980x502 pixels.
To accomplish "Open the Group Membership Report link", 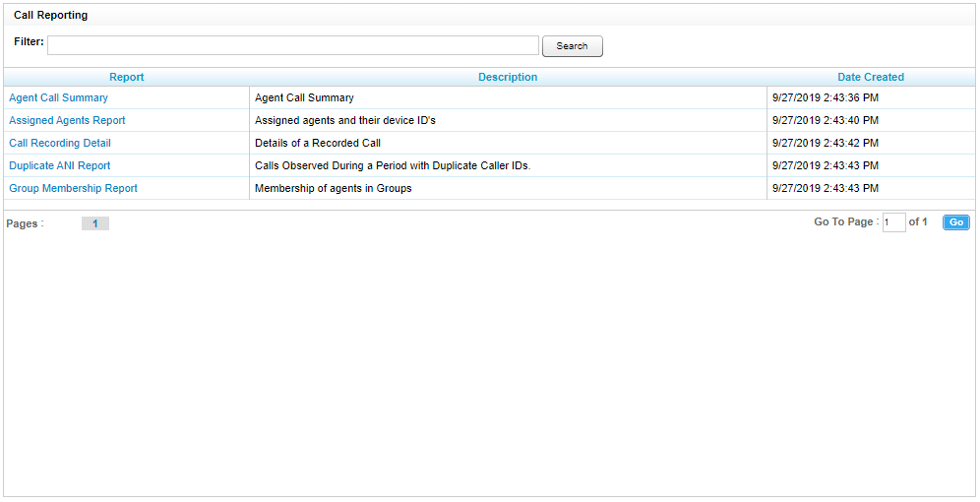I will [x=73, y=189].
